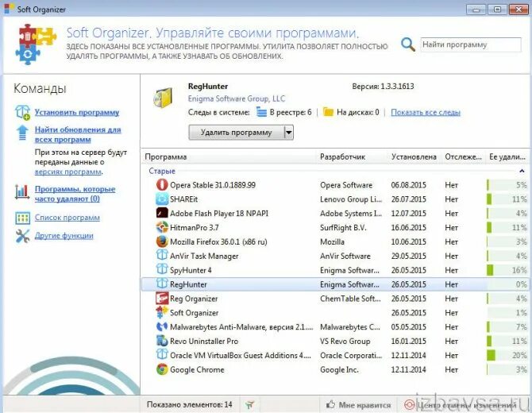This screenshot has width=532, height=413.
Task: Click the 20% removal bar for VirtualBox
Action: (x=507, y=355)
